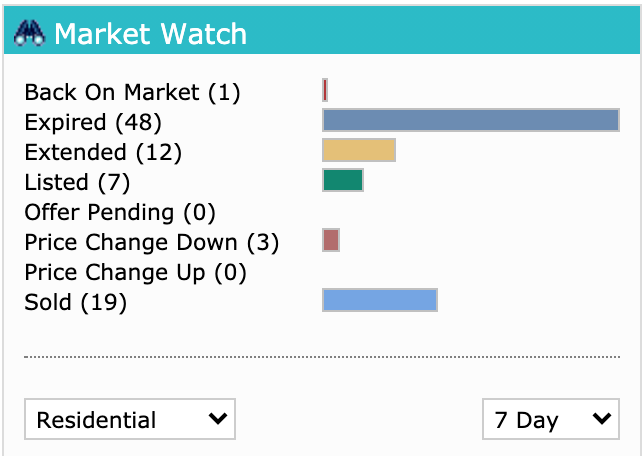The height and width of the screenshot is (456, 644).
Task: Open the 7 Day period dropdown
Action: tap(551, 419)
